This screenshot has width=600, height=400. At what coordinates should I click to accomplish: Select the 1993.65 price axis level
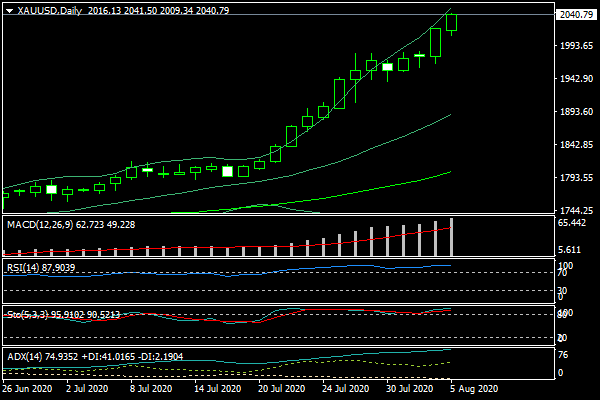point(574,47)
